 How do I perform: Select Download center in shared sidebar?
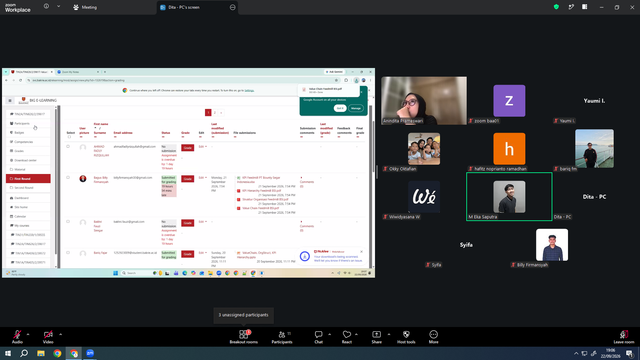[x=28, y=160]
